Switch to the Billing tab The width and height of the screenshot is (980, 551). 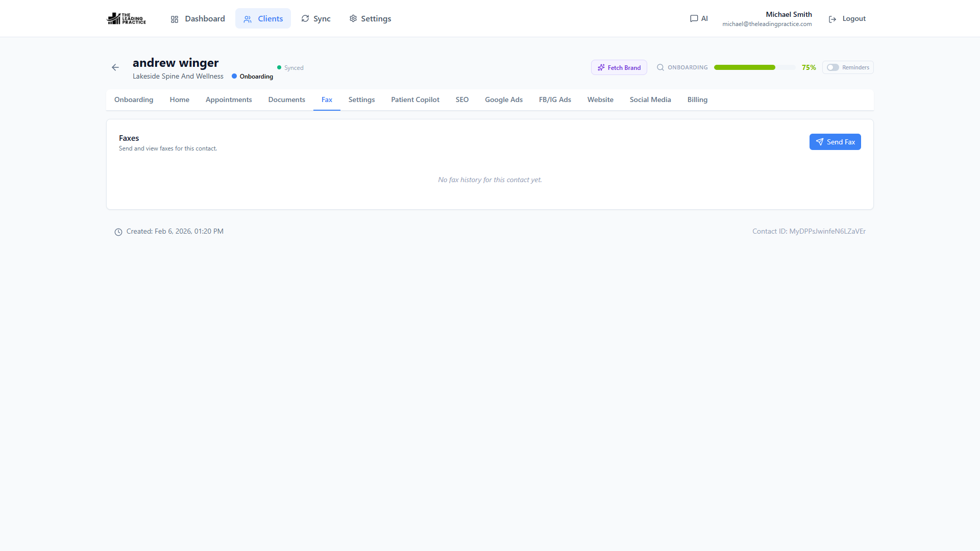[697, 99]
